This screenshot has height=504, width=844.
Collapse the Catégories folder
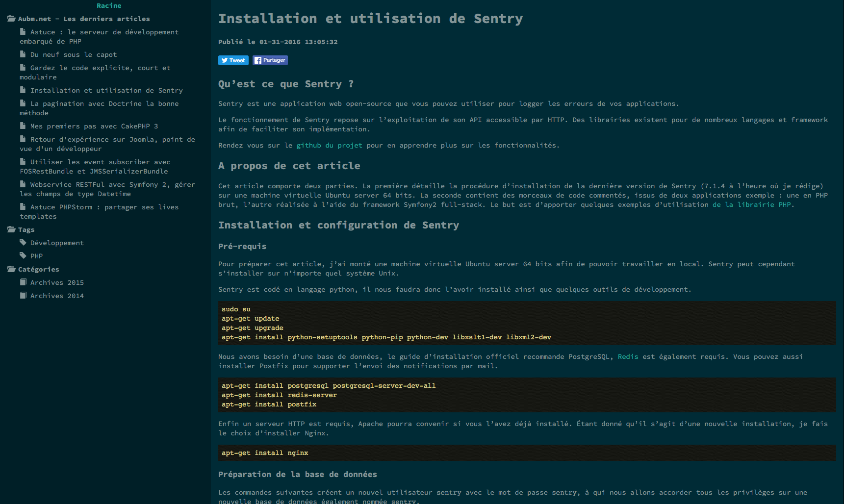[11, 269]
